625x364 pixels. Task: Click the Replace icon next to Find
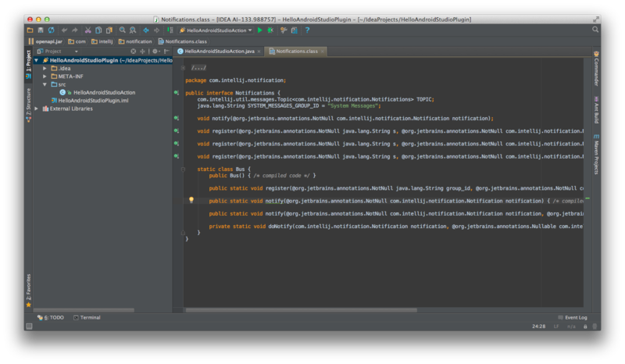coord(133,30)
